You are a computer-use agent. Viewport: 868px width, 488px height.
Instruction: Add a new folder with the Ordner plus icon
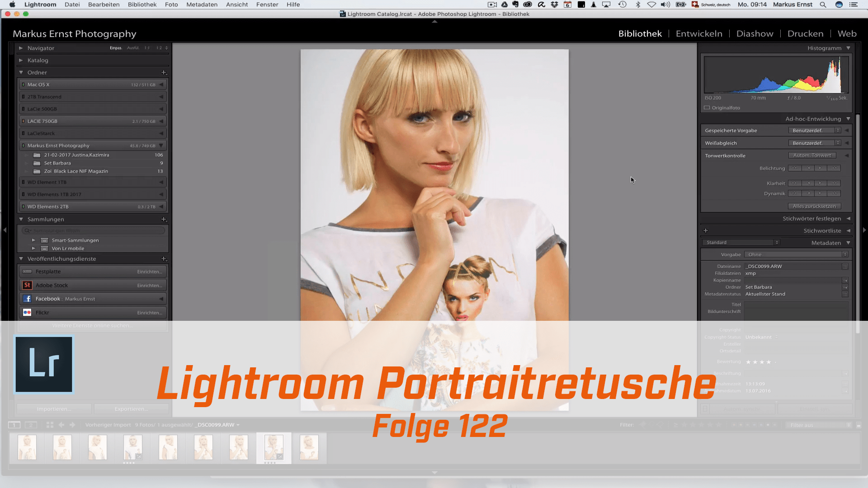click(x=164, y=72)
